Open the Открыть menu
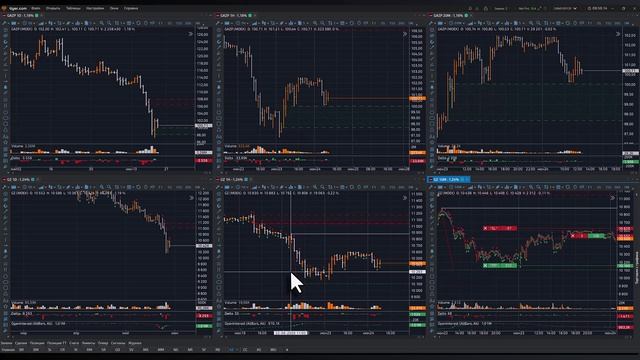This screenshot has height=360, width=640. [x=53, y=8]
